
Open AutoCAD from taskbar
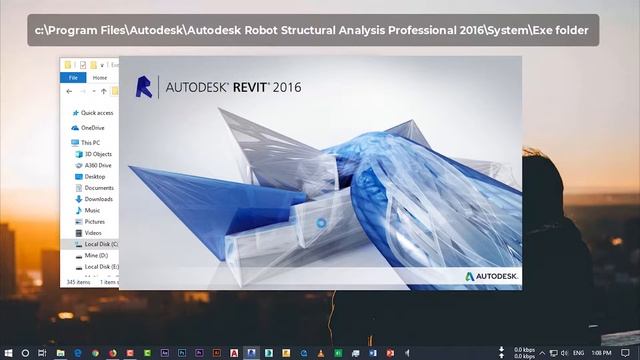click(234, 353)
